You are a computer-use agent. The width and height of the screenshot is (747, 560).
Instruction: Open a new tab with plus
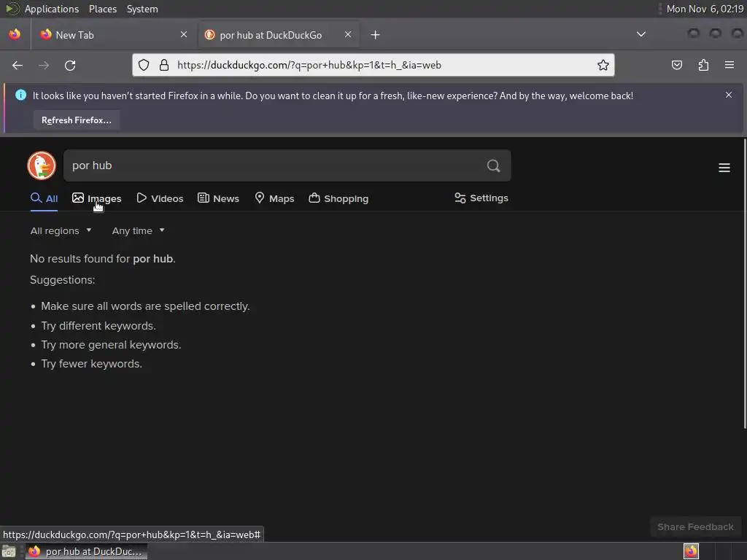point(376,35)
